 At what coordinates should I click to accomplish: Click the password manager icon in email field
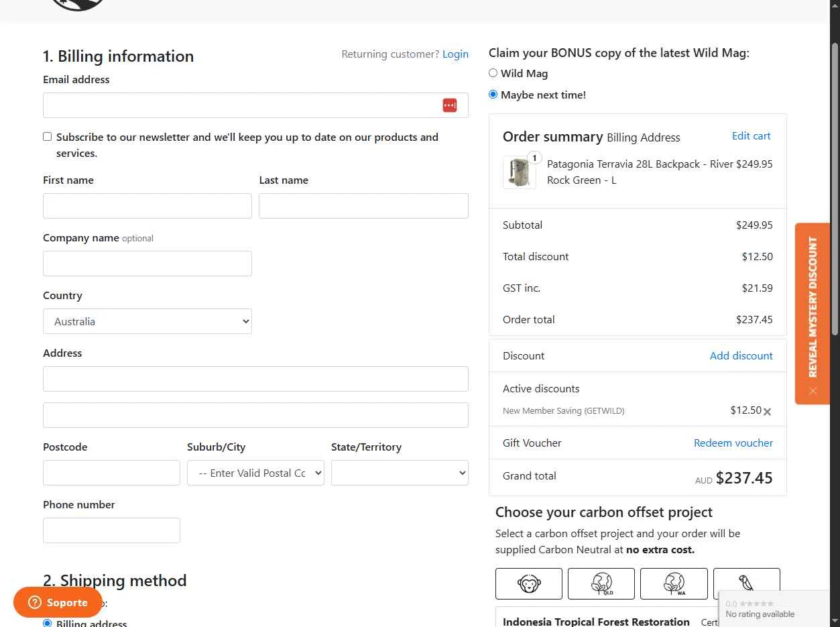click(450, 105)
